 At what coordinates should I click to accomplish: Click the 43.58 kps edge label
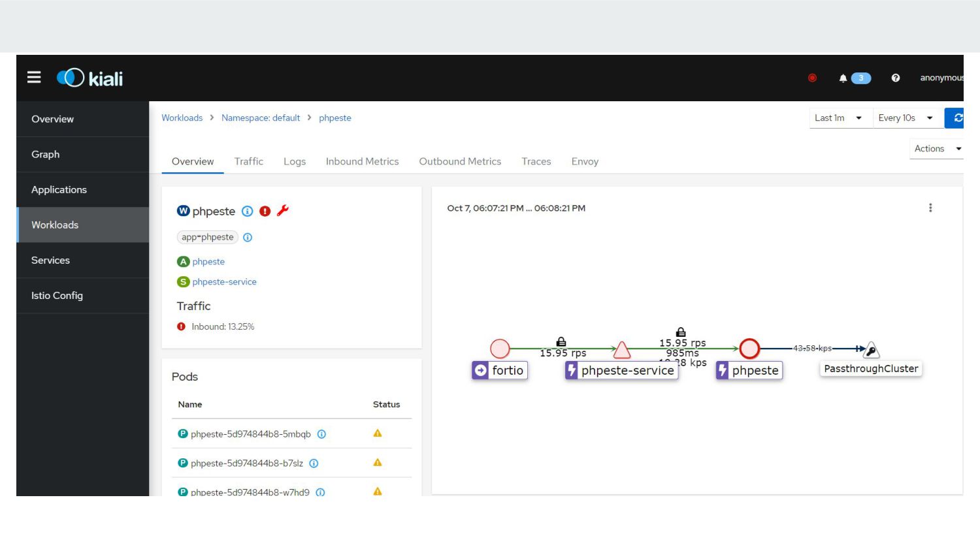[x=812, y=349]
